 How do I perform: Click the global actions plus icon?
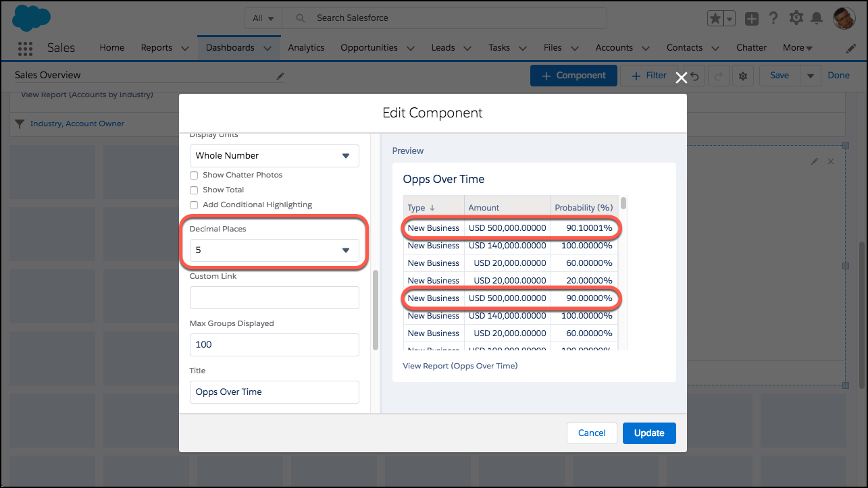[x=751, y=19]
